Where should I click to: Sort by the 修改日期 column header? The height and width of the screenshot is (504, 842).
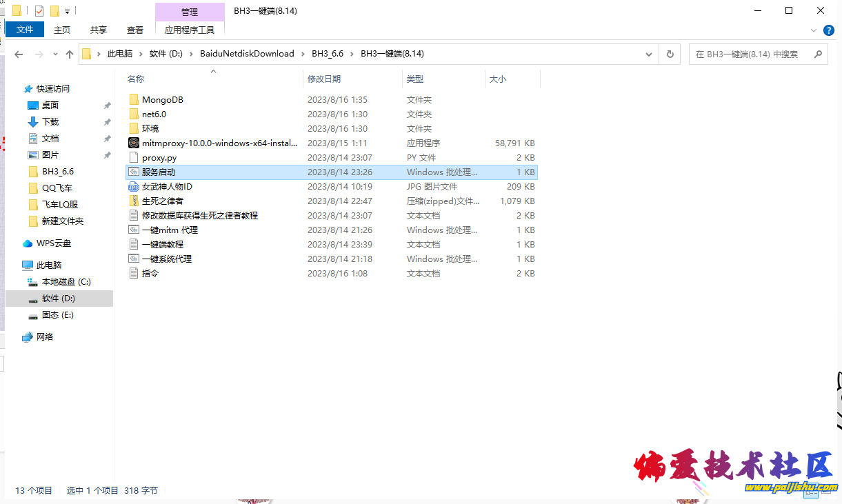(x=352, y=79)
